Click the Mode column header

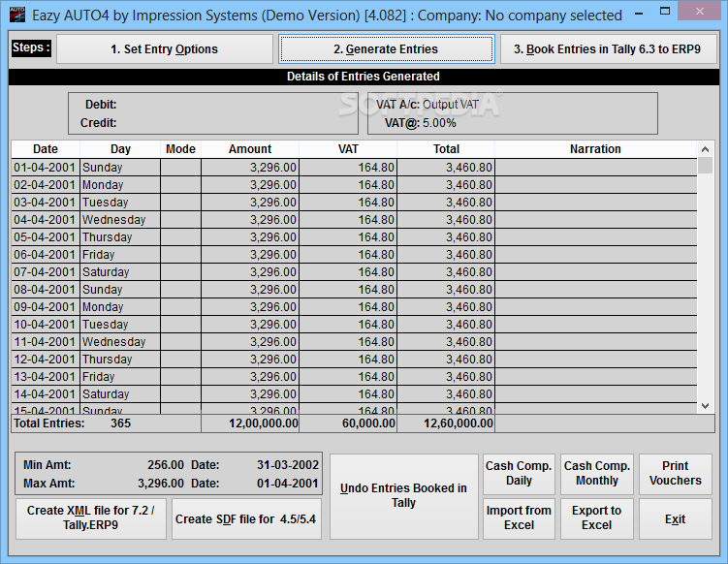180,149
